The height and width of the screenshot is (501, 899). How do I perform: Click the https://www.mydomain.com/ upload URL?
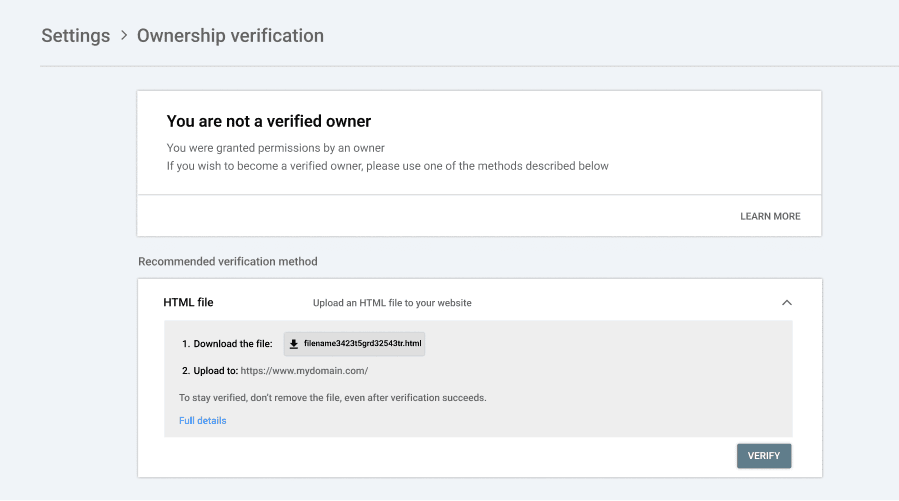(304, 371)
